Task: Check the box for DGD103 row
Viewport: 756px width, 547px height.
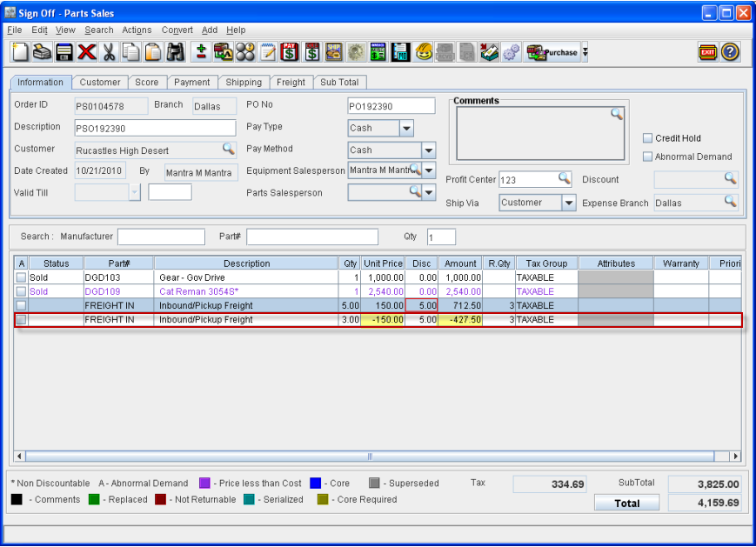Action: [21, 277]
